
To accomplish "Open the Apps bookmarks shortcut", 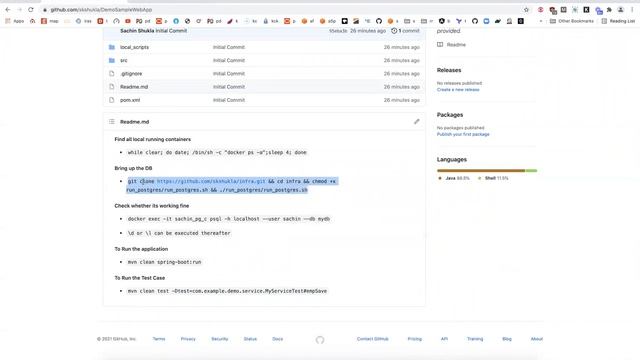I will coord(14,21).
